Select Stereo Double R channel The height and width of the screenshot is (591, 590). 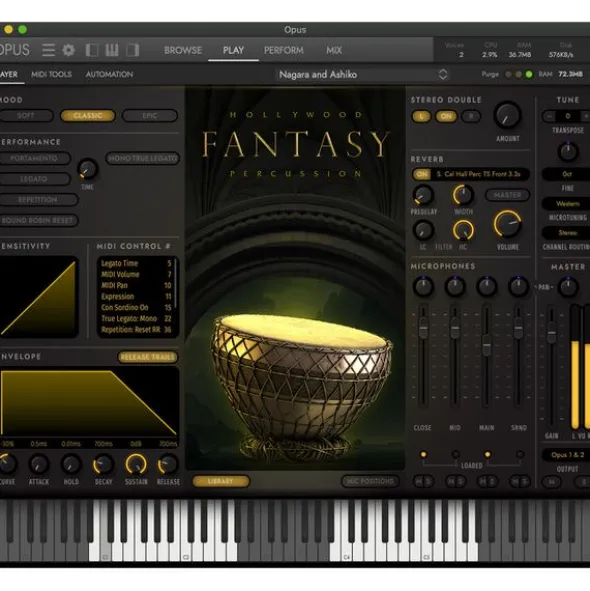[x=471, y=116]
